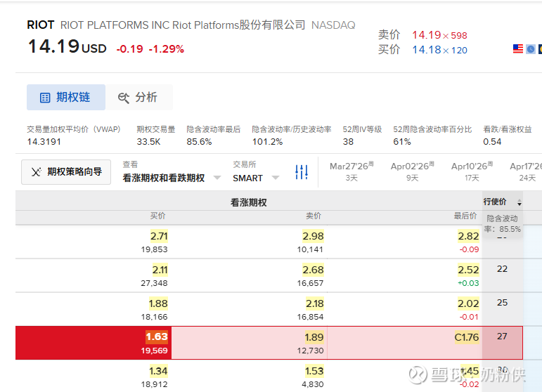Select the Apr10'26 expiration date

click(x=472, y=171)
